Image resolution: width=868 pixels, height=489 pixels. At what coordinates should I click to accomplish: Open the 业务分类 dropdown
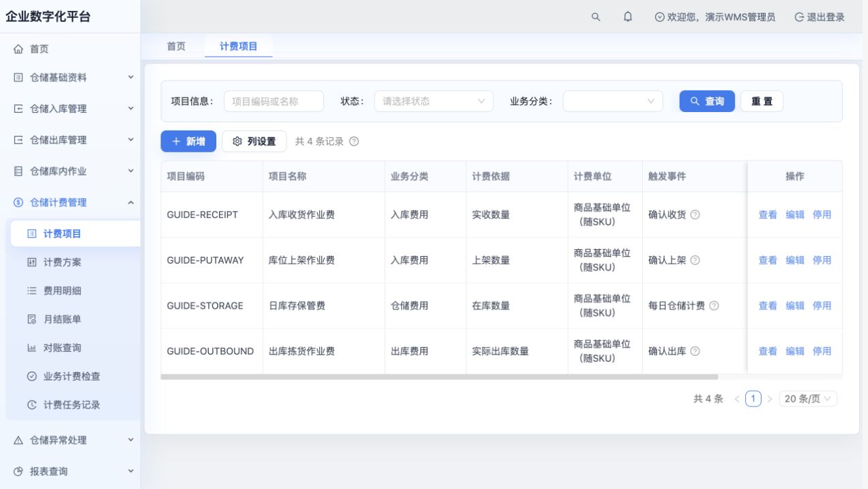[x=613, y=101]
